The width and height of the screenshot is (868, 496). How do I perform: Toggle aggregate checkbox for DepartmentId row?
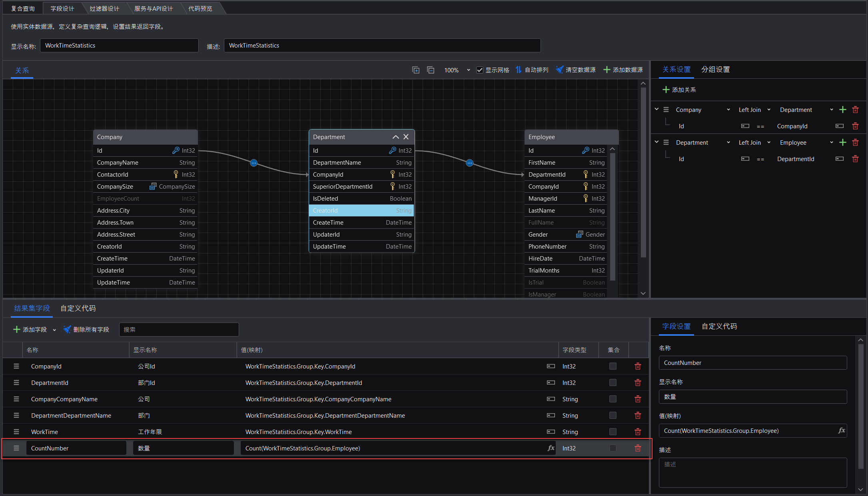coord(613,382)
